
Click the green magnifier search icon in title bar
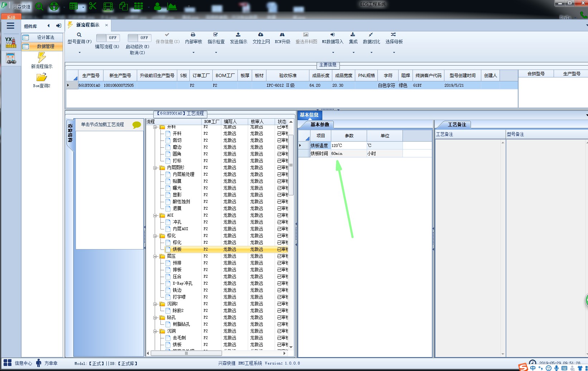pos(39,6)
